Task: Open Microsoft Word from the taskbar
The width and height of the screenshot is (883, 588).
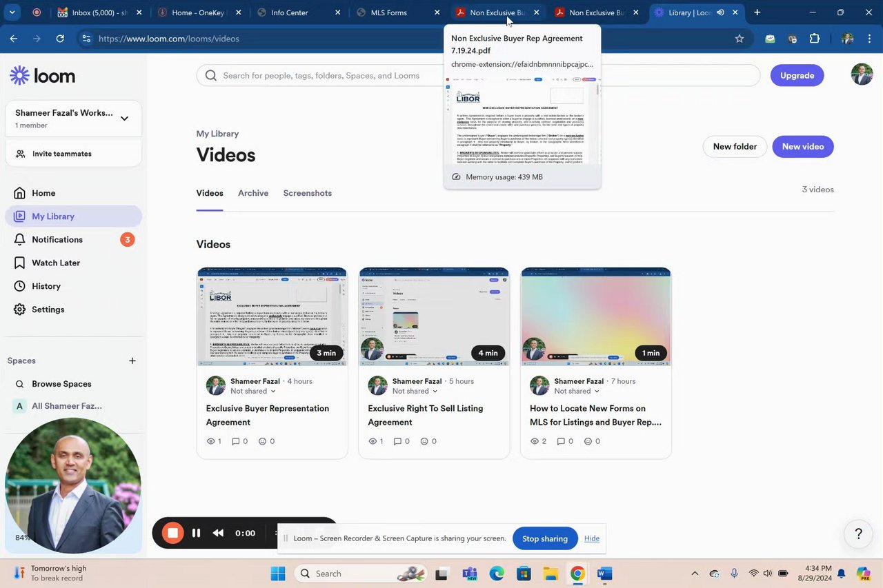Action: tap(604, 574)
